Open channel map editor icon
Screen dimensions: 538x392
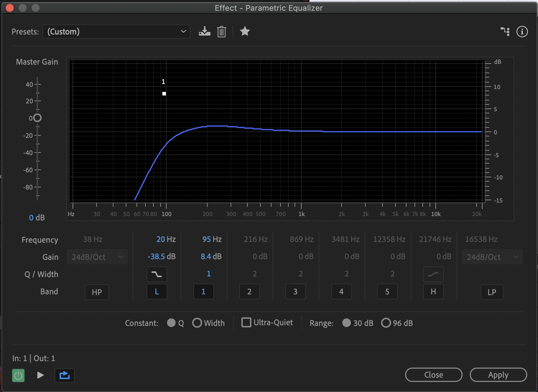coord(505,32)
